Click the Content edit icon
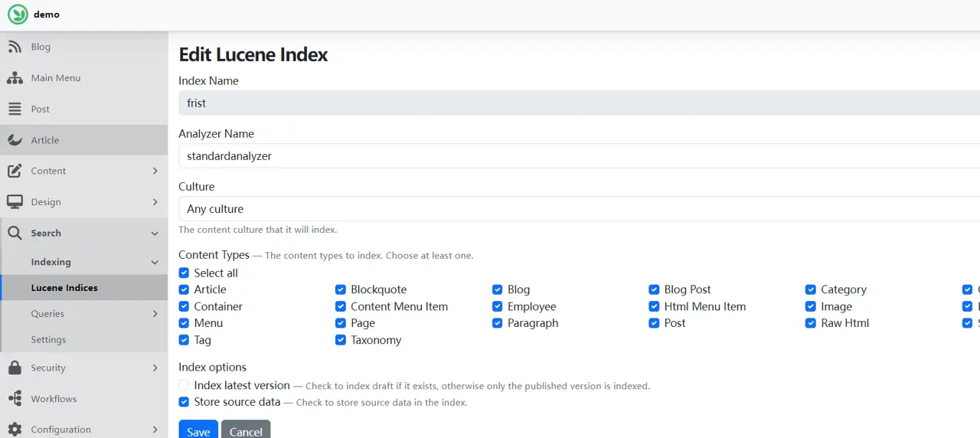Screen dimensions: 980x438 [15, 171]
